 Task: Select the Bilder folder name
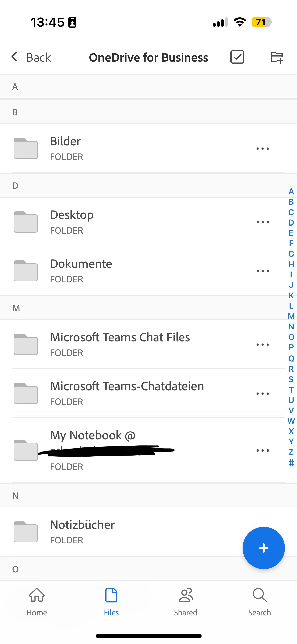[x=65, y=141]
